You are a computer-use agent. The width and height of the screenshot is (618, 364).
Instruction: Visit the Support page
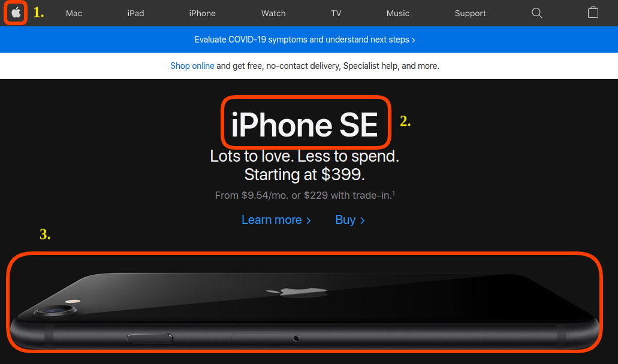pos(470,13)
